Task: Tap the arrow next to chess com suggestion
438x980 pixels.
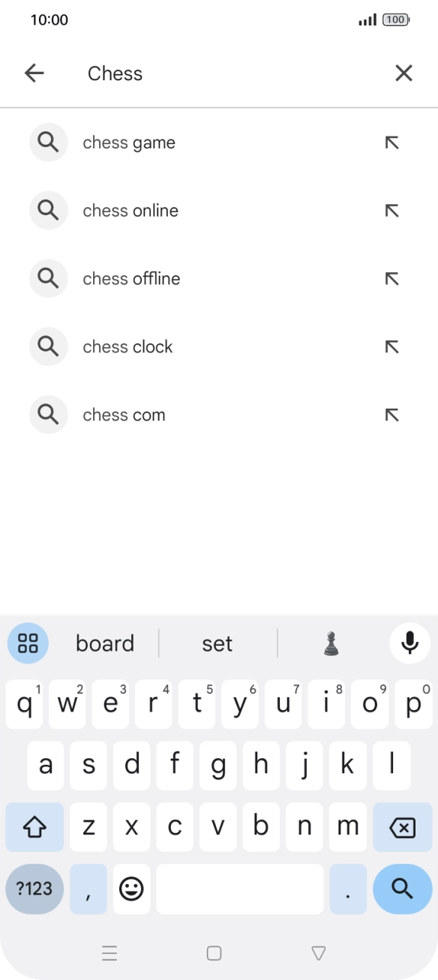Action: point(391,415)
